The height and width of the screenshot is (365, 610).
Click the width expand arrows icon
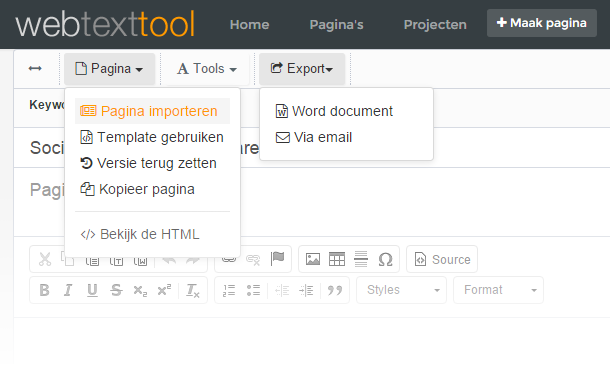(35, 68)
